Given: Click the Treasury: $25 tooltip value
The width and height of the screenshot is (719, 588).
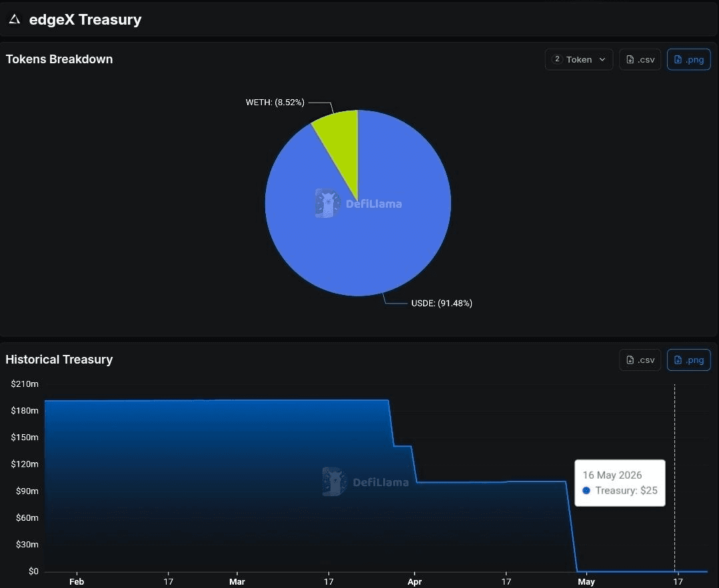Looking at the screenshot, I should (626, 491).
